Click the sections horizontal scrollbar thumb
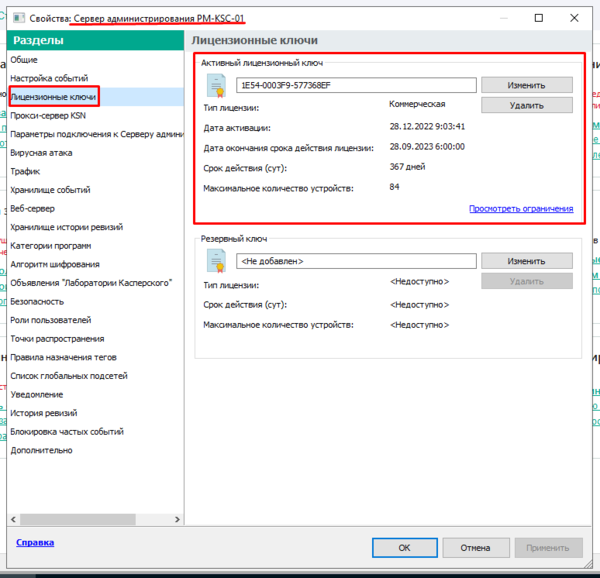The width and height of the screenshot is (600, 578). [x=78, y=519]
